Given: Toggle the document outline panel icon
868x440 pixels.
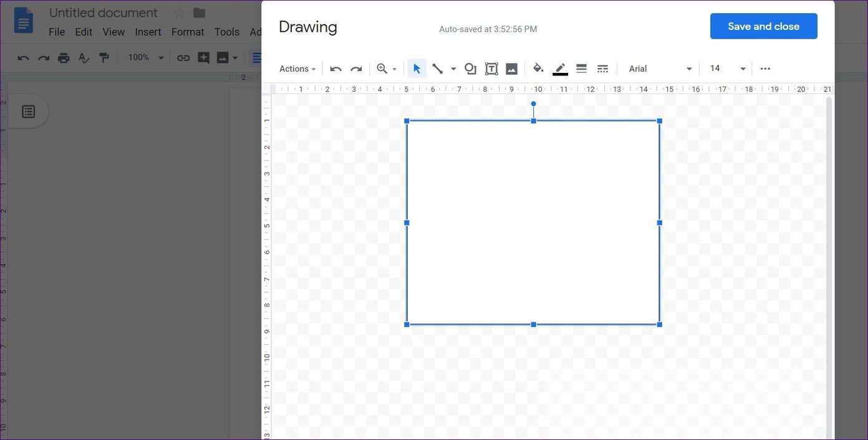Looking at the screenshot, I should pos(29,112).
